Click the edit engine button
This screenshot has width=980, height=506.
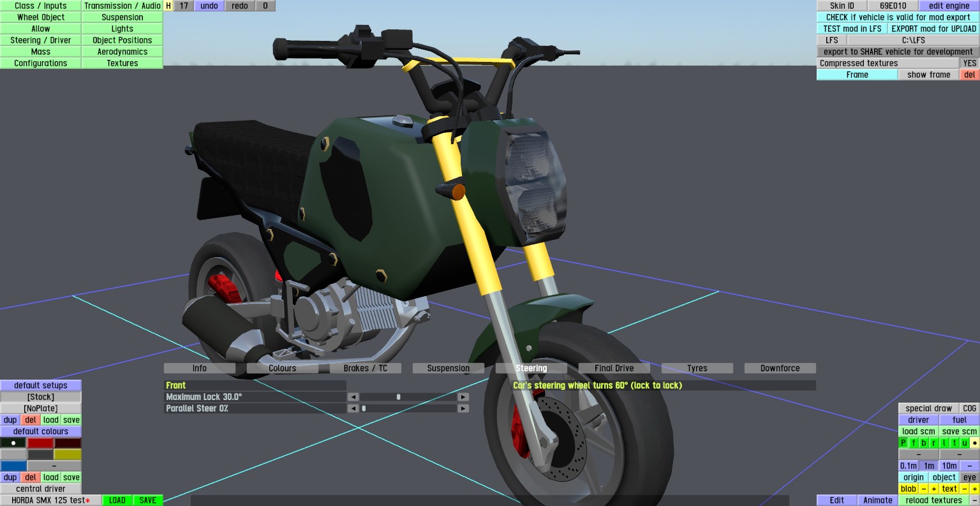coord(949,6)
